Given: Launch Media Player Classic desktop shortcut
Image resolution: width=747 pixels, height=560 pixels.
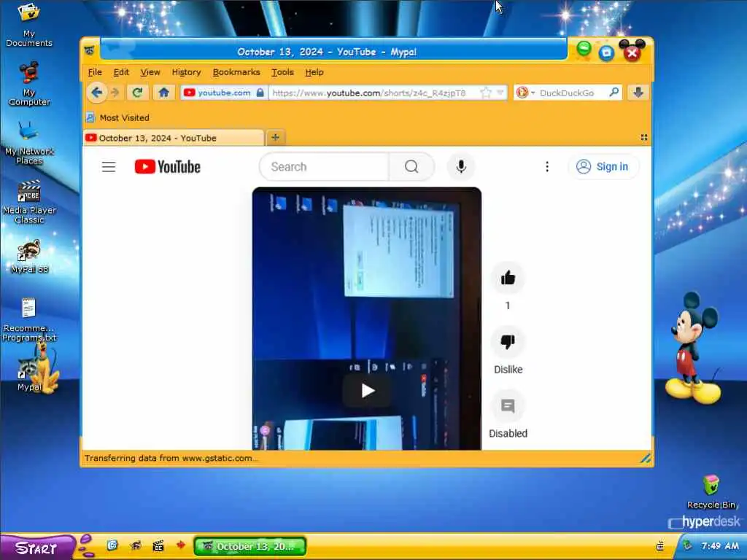Looking at the screenshot, I should pos(29,201).
